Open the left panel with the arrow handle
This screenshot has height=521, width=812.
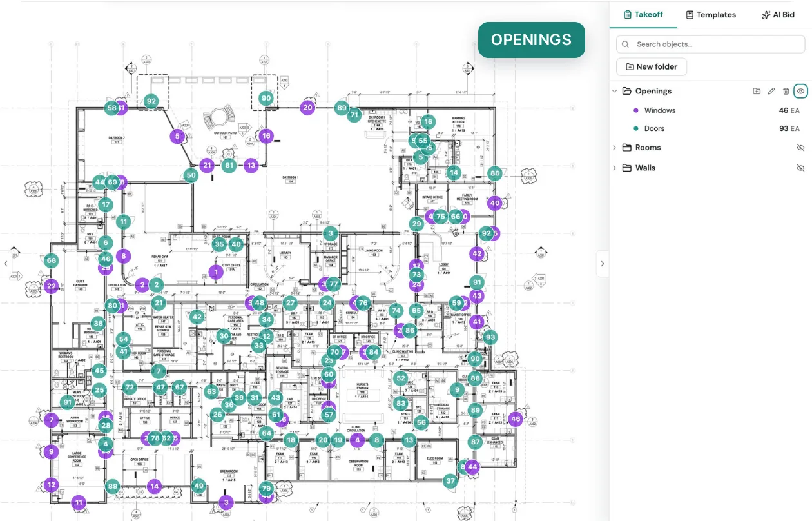click(x=6, y=263)
